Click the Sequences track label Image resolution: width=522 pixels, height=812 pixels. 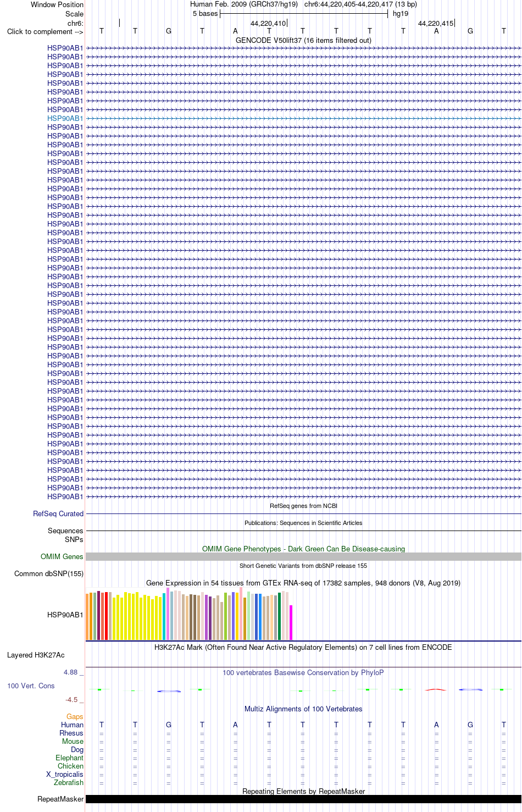65,531
